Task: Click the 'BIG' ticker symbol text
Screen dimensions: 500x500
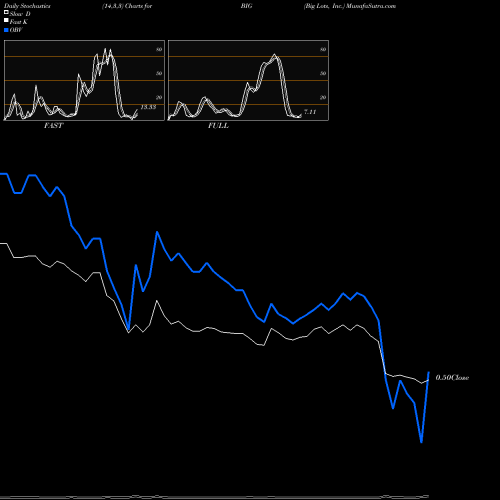Action: [246, 6]
